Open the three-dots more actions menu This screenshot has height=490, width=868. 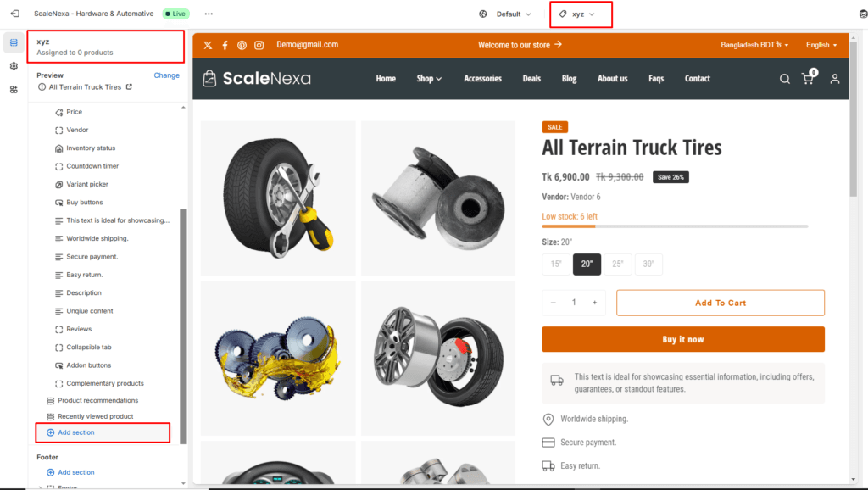[x=209, y=14]
